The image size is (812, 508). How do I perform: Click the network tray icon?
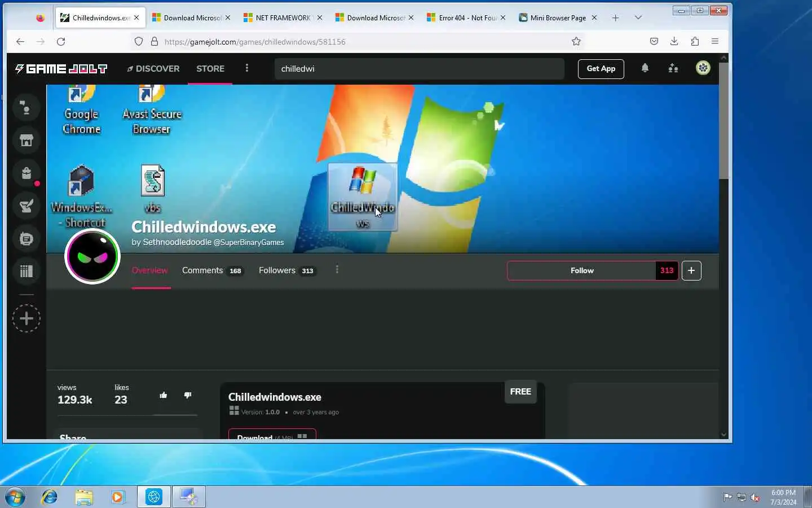click(742, 497)
